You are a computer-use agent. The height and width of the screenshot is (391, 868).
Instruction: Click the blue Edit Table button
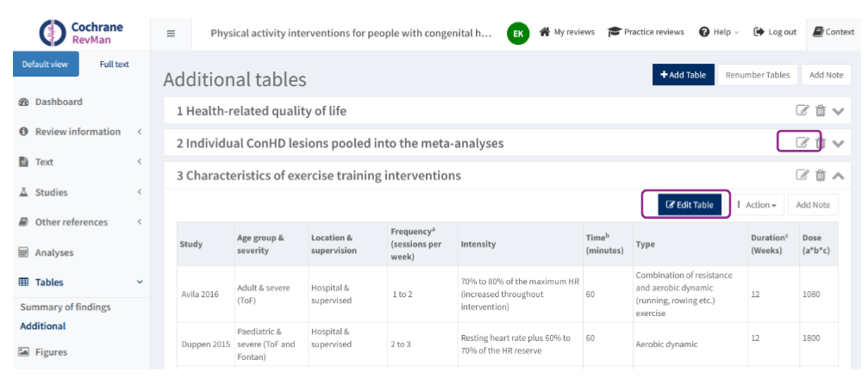[690, 205]
